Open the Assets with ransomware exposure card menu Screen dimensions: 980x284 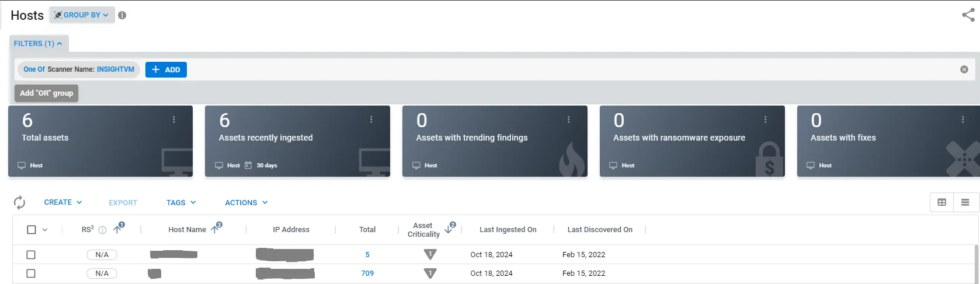[765, 120]
